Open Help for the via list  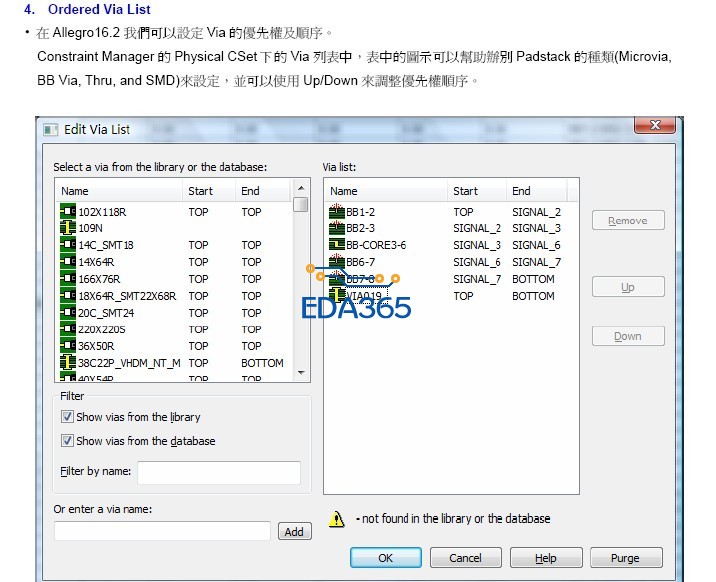tap(546, 557)
